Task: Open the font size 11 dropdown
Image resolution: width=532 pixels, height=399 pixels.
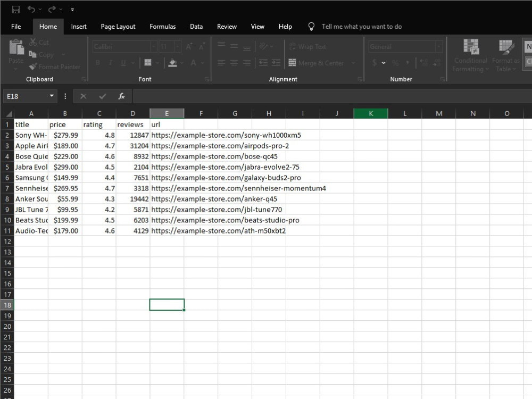Action: [178, 46]
